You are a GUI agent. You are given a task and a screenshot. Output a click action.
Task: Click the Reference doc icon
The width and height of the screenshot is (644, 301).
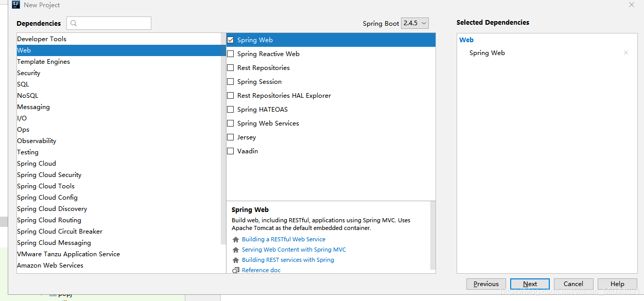click(236, 271)
